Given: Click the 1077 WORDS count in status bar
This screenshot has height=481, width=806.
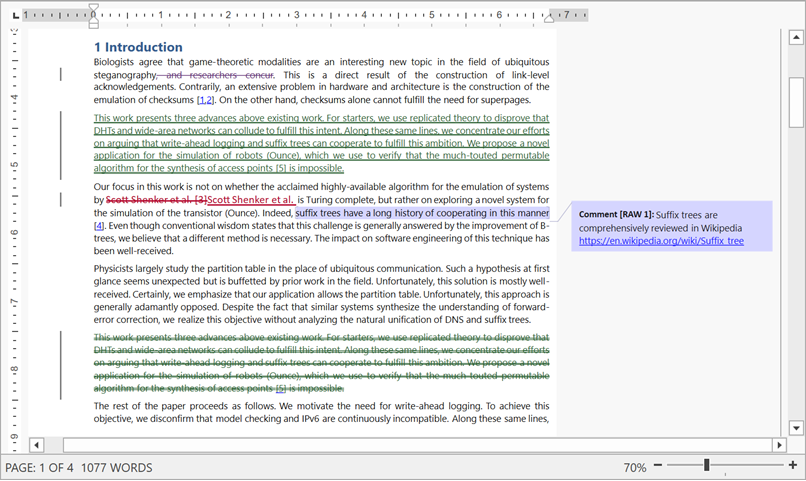Looking at the screenshot, I should point(117,468).
